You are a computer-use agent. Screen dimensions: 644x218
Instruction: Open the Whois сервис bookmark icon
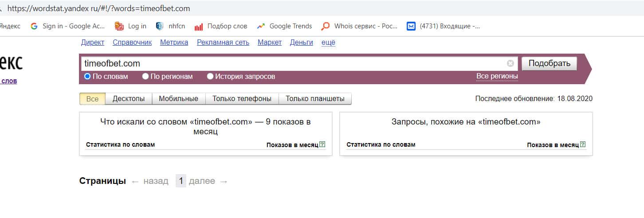(326, 26)
